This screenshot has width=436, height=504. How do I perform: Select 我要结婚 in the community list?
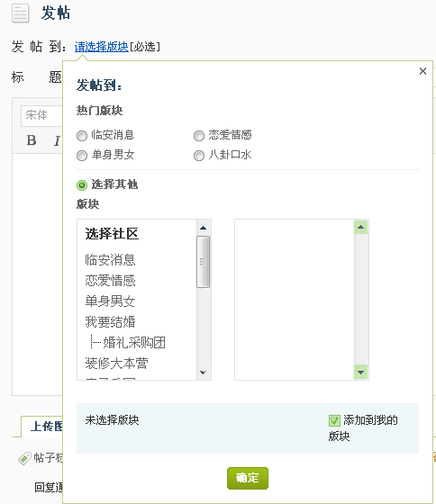click(111, 322)
